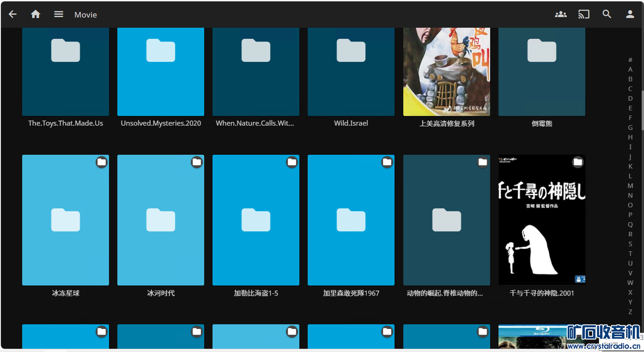Screen dimensions: 644x352
Task: Click the title 动物的崛起.脊椎动物的...
Action: (445, 293)
